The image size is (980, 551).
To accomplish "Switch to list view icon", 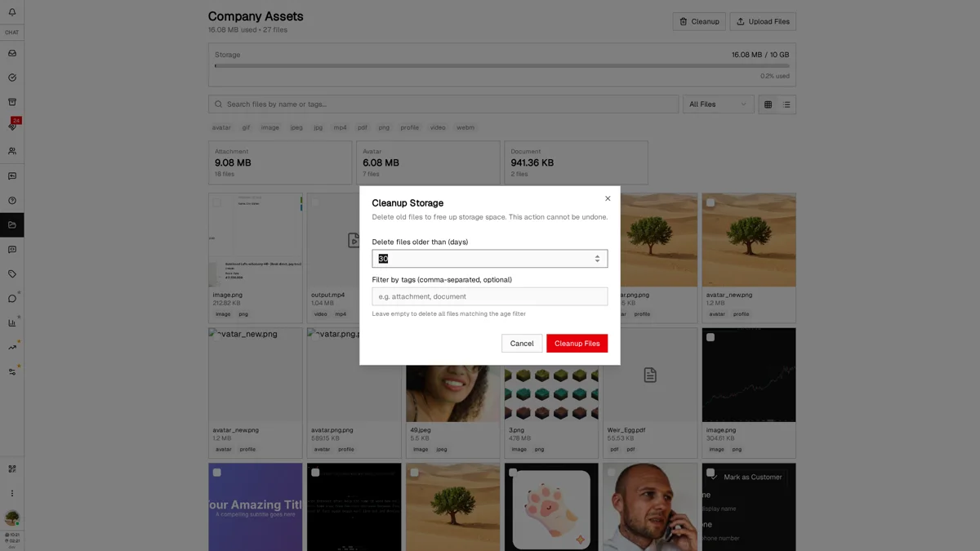I will [786, 104].
